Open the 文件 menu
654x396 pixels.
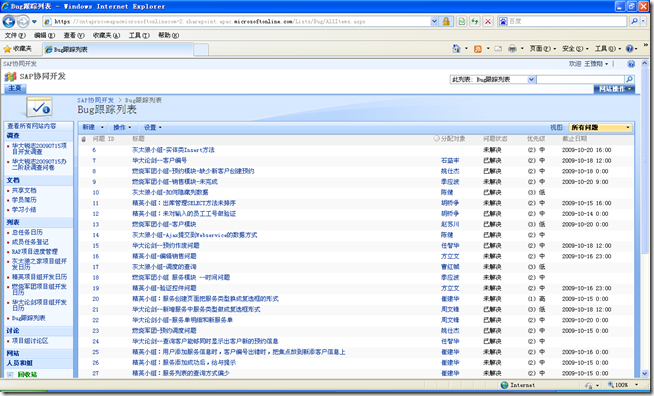[15, 35]
